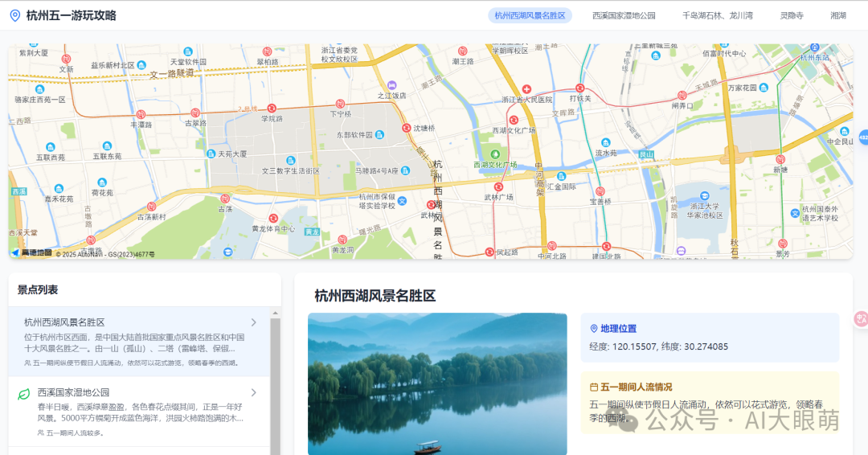
Task: Click the 丰潭路 metro station marker
Action: (141, 115)
